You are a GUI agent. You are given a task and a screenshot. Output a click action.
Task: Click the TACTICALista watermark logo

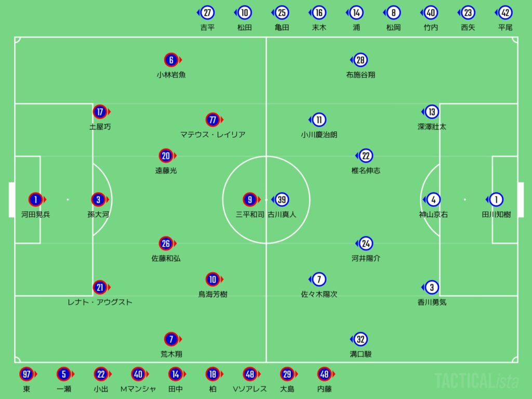(x=476, y=381)
